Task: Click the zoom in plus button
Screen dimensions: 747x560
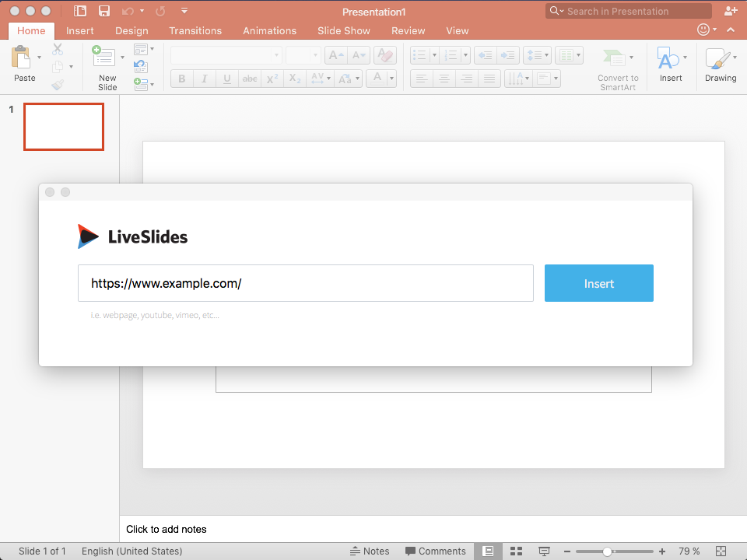Action: 661,551
